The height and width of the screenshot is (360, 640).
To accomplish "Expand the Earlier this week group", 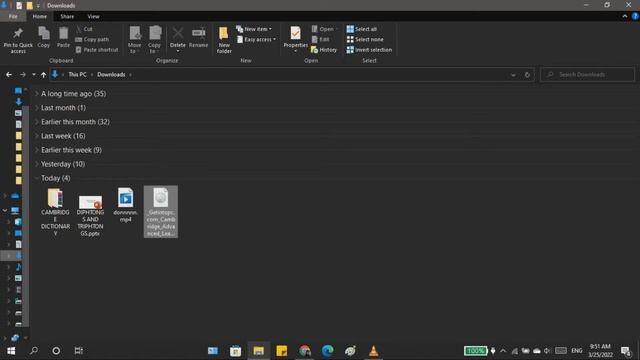I will pos(37,150).
